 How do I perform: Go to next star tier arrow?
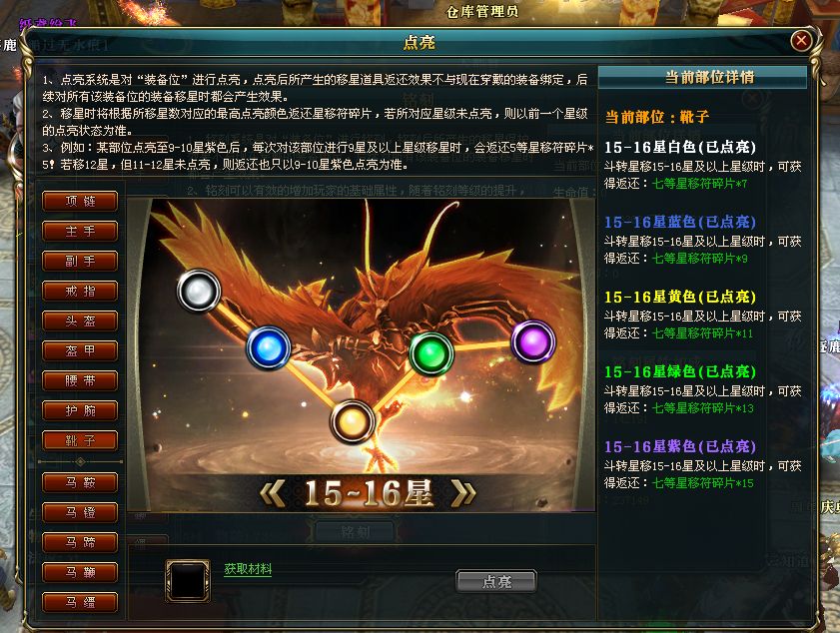[463, 493]
